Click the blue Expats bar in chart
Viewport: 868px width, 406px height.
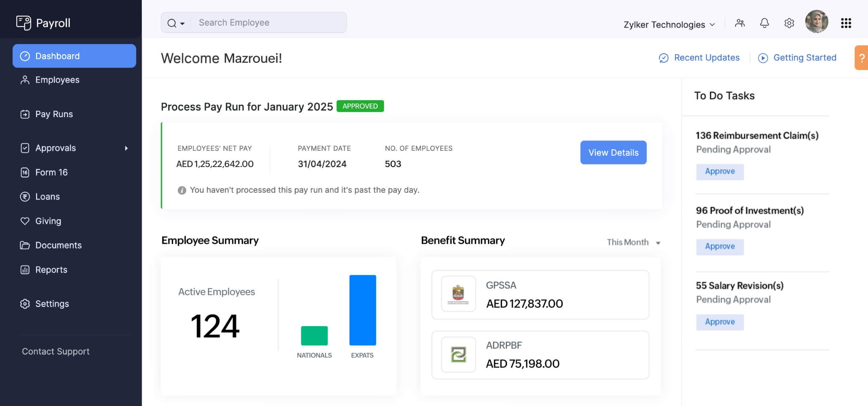362,310
